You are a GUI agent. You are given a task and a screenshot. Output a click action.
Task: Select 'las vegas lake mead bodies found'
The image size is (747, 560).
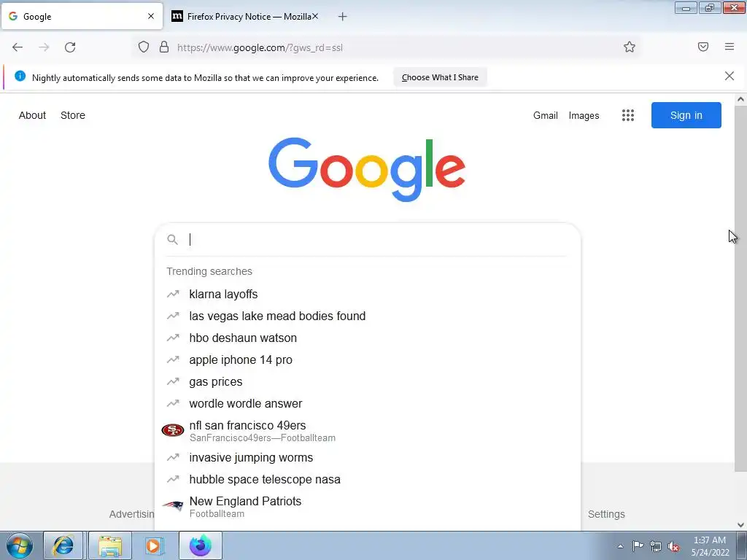[368, 316]
